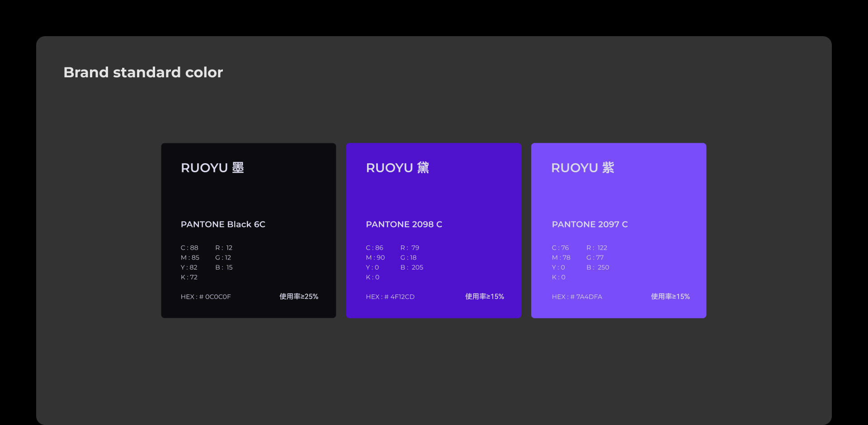Click the M : 90 value
Screen dimensions: 868x425
(375, 258)
